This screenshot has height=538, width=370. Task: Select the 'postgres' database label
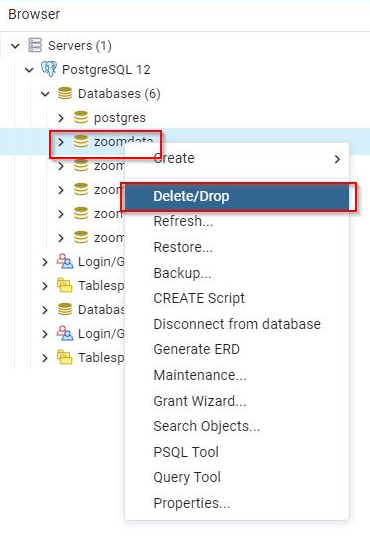pyautogui.click(x=120, y=118)
